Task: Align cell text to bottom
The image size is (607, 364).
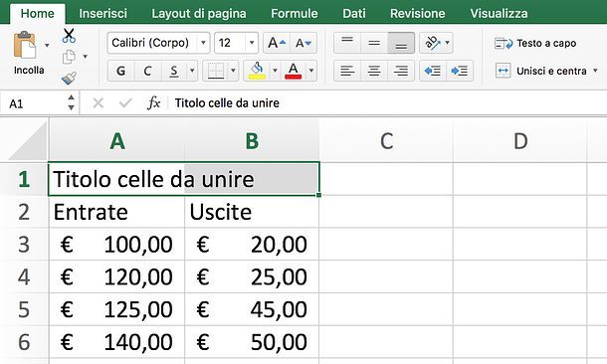Action: pyautogui.click(x=401, y=43)
